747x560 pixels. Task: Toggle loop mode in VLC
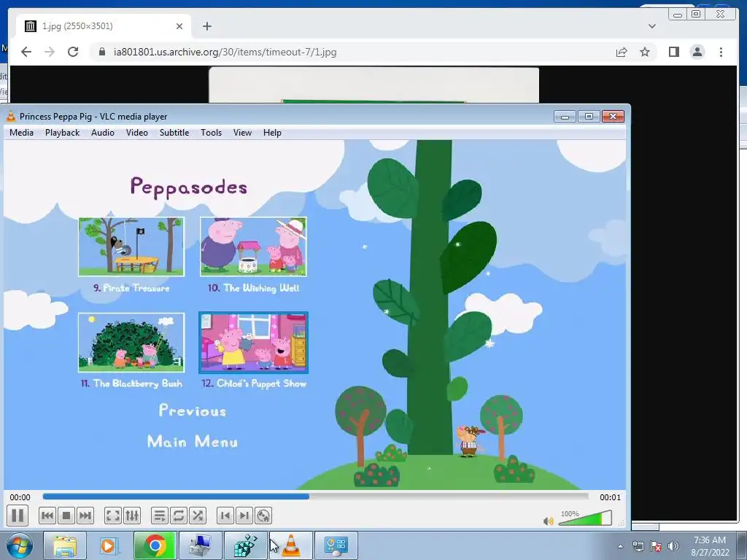(x=178, y=516)
